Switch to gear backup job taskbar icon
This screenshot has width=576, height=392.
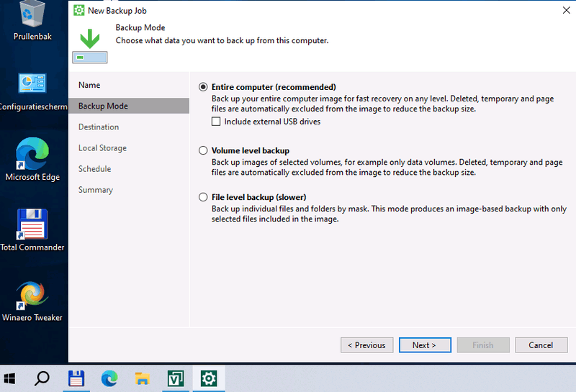[x=209, y=378]
